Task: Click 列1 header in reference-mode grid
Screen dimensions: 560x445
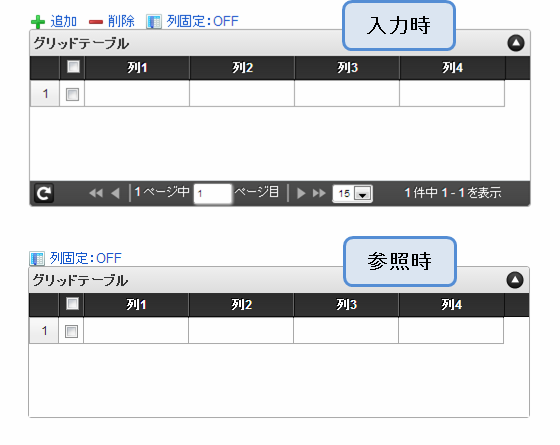Action: pyautogui.click(x=136, y=305)
